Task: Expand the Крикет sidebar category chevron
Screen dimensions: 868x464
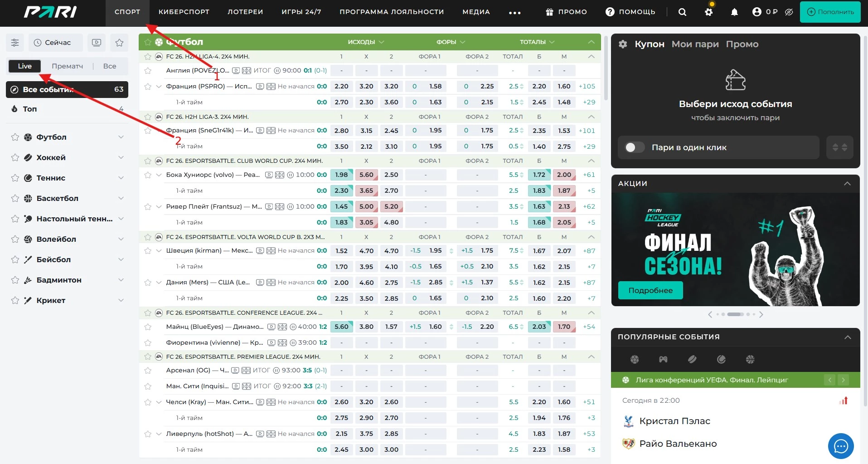Action: point(121,301)
